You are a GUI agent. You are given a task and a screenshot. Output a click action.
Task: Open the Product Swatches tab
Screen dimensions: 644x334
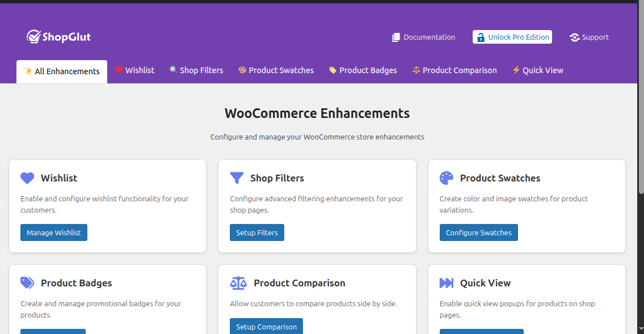(276, 70)
